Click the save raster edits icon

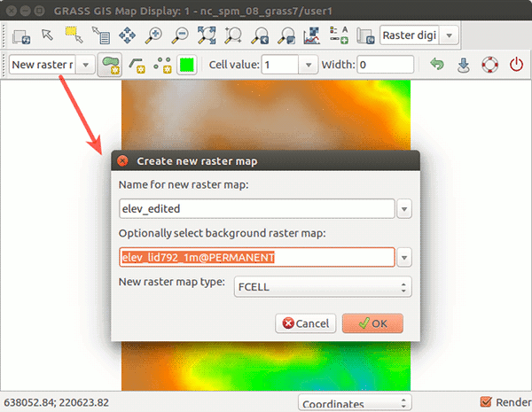point(463,66)
